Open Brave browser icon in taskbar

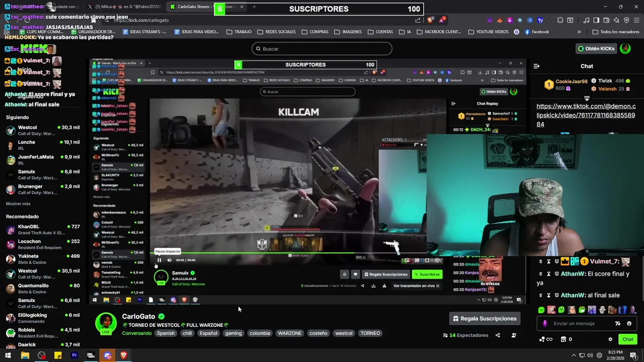123,355
